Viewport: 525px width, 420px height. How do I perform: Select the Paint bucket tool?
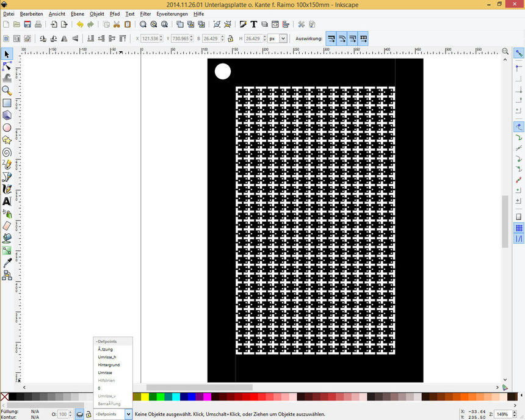pyautogui.click(x=7, y=238)
